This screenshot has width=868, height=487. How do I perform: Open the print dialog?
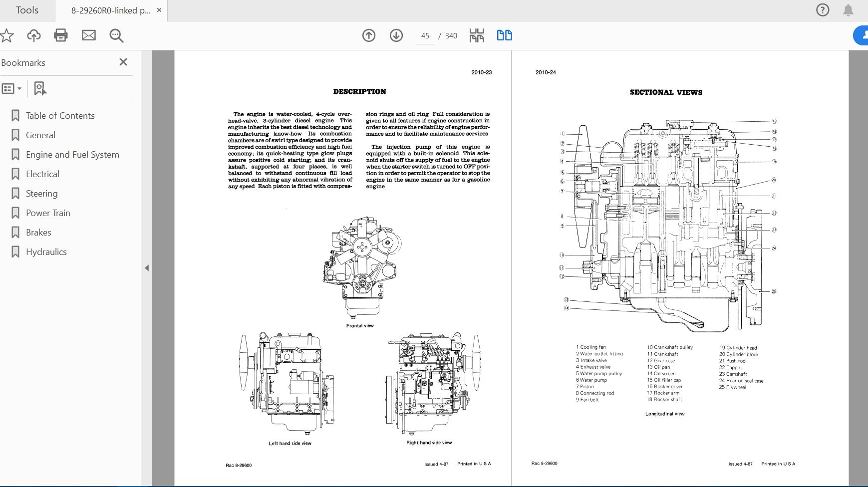pyautogui.click(x=60, y=35)
